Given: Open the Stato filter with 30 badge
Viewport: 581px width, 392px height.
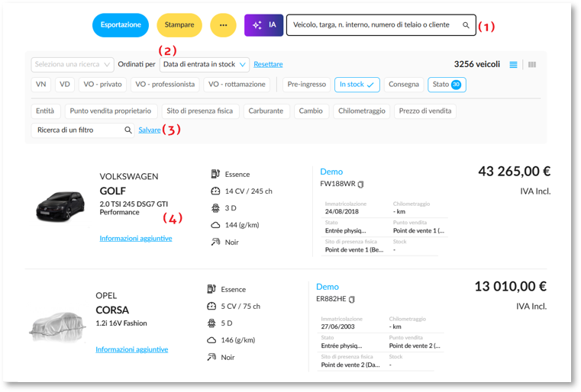Looking at the screenshot, I should (447, 85).
